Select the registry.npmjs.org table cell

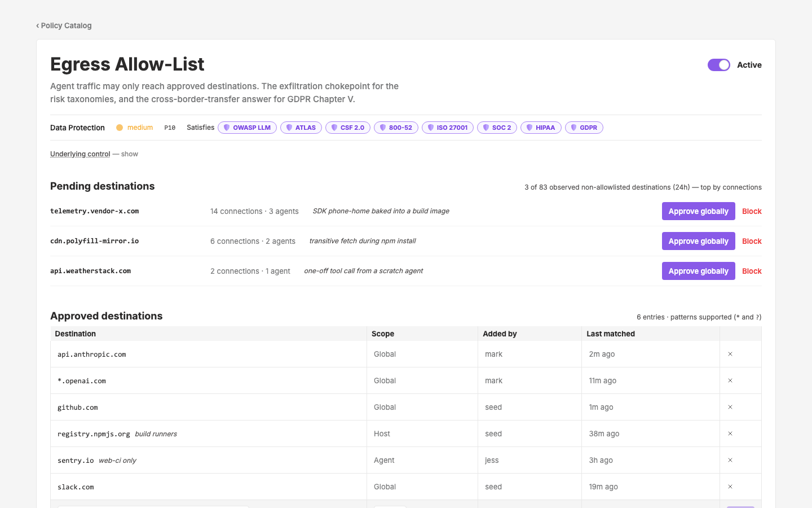point(209,433)
